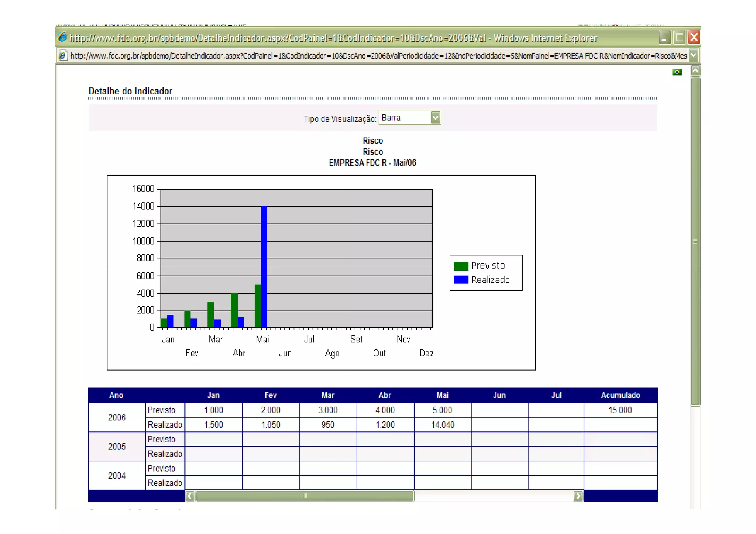This screenshot has width=756, height=534.
Task: Click the Brazil flag language icon
Action: 677,72
